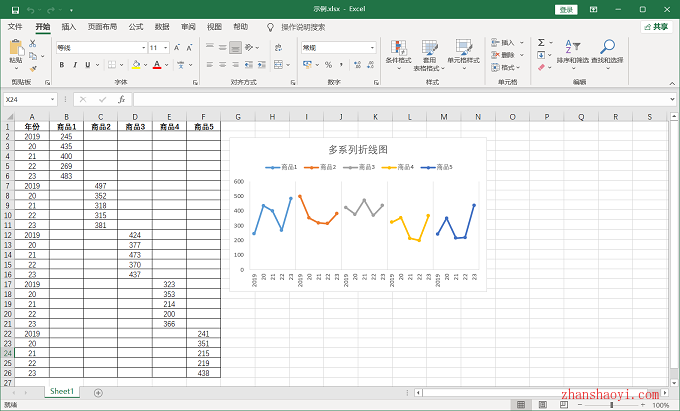Expand the Name Box dropdown arrow
Screen dimensions: 680x411
(52, 100)
